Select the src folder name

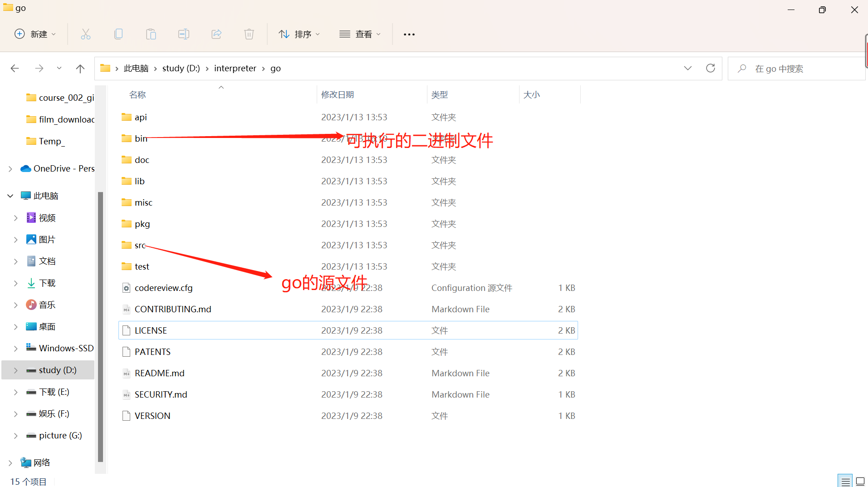pos(140,245)
